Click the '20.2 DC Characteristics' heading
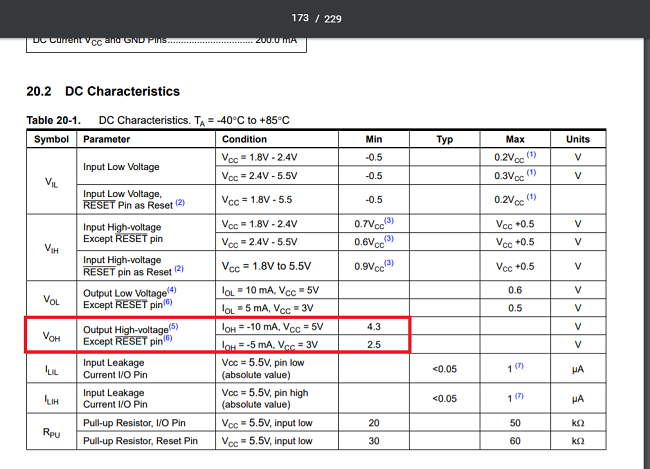 103,91
